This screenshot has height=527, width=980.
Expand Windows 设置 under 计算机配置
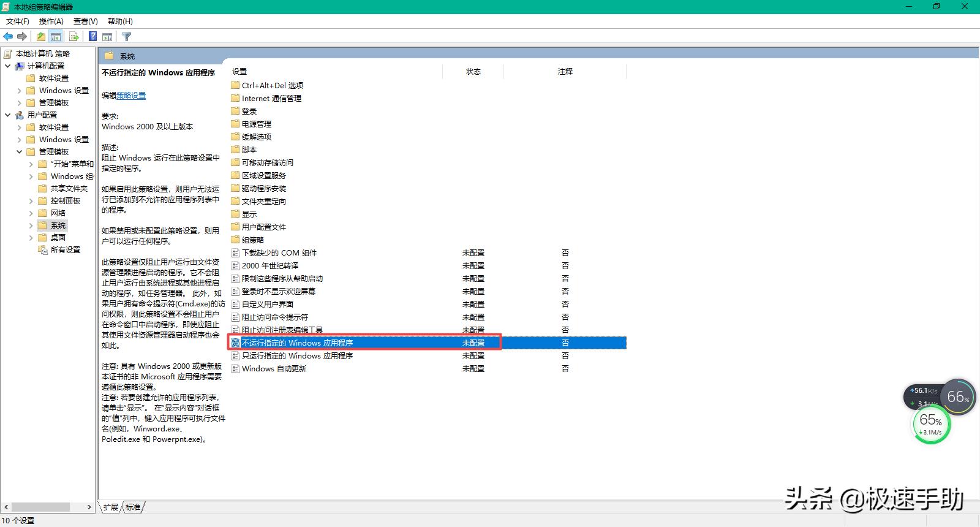(x=19, y=90)
